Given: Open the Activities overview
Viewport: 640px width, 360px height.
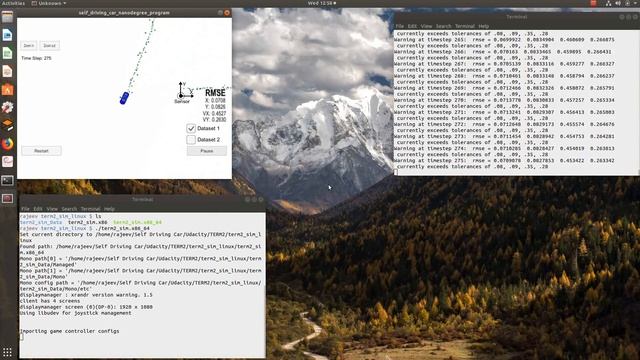Looking at the screenshot, I should [13, 3].
